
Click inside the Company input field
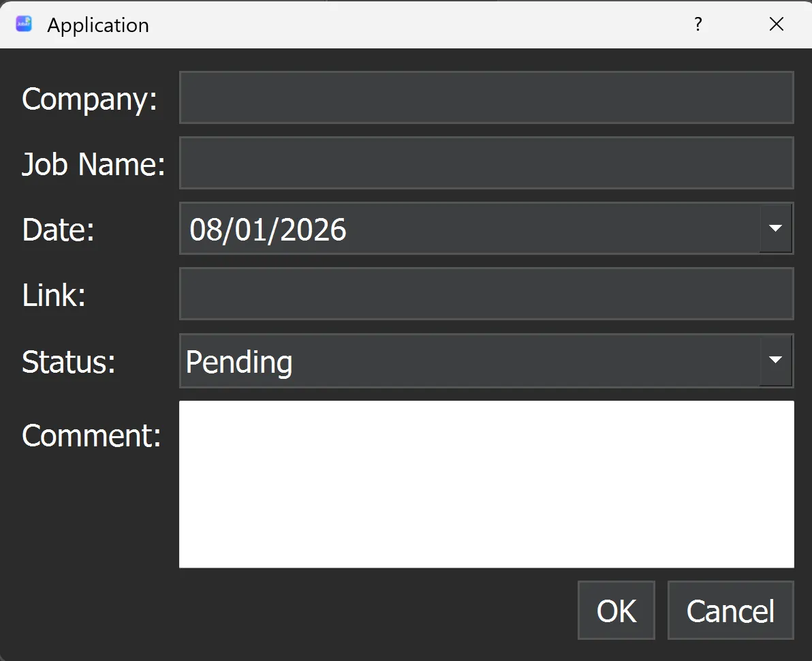click(x=486, y=97)
